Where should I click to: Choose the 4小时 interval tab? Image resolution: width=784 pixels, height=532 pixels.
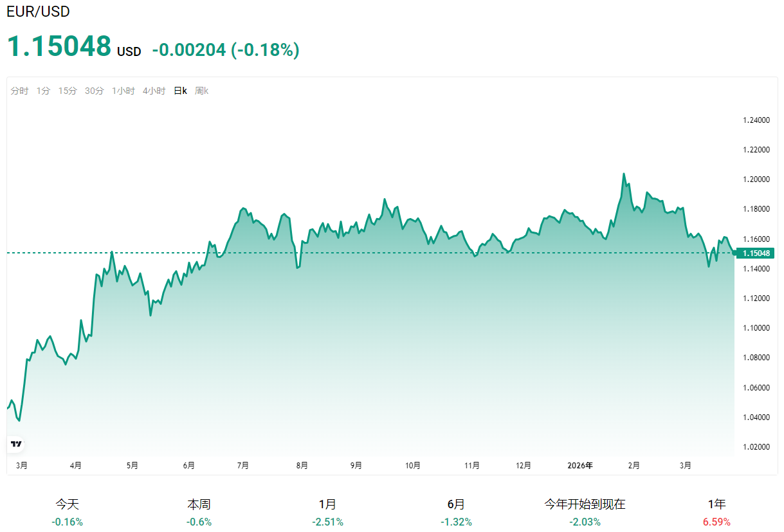154,91
